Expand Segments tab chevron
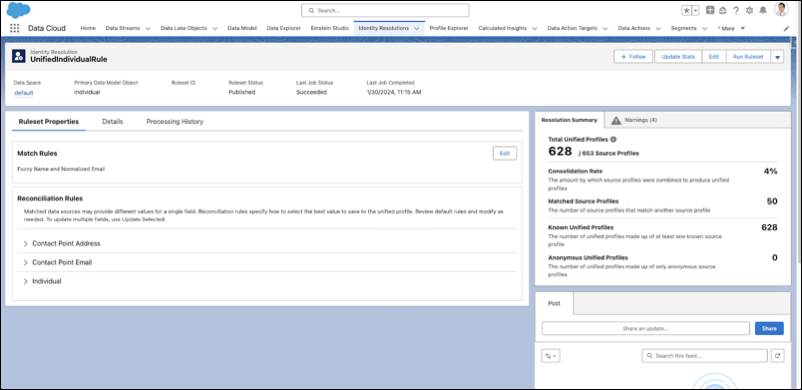 705,29
